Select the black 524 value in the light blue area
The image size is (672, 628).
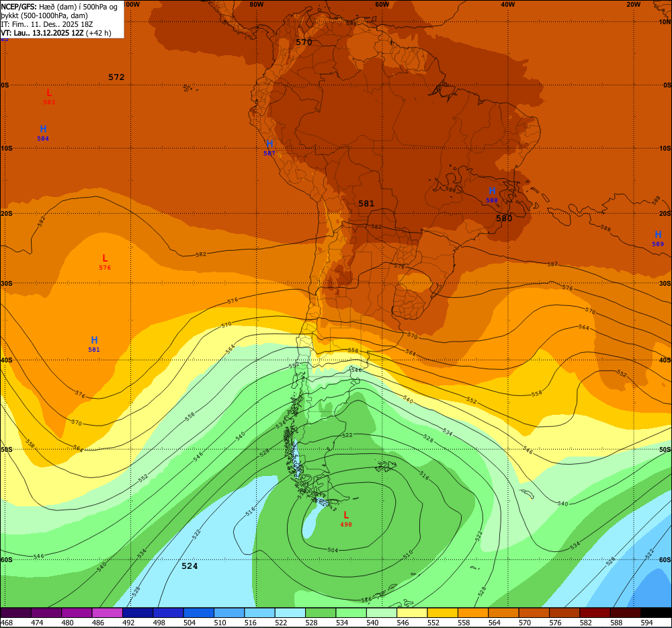click(x=190, y=566)
